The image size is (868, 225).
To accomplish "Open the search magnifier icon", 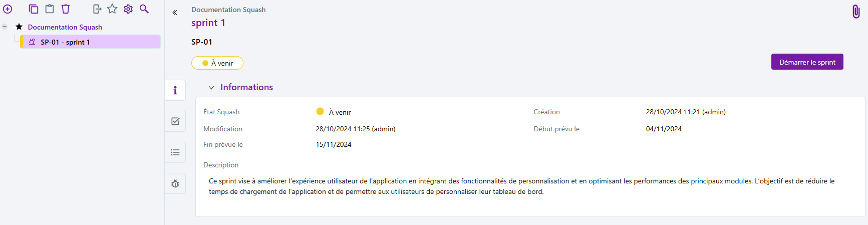I will click(144, 9).
